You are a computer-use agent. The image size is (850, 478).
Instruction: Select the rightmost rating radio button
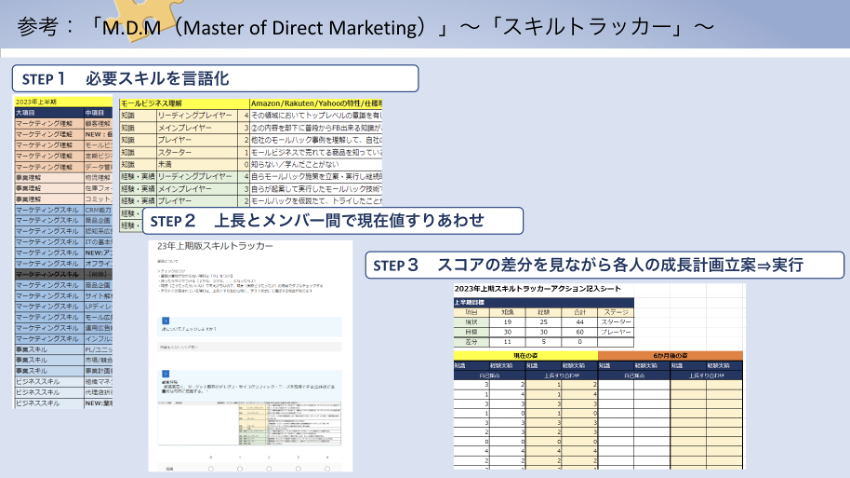(x=327, y=468)
